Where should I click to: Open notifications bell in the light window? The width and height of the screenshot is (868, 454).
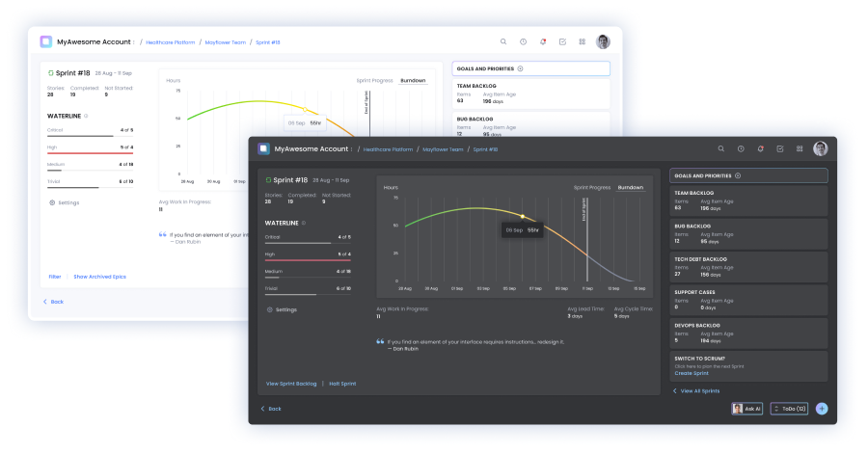(x=543, y=41)
